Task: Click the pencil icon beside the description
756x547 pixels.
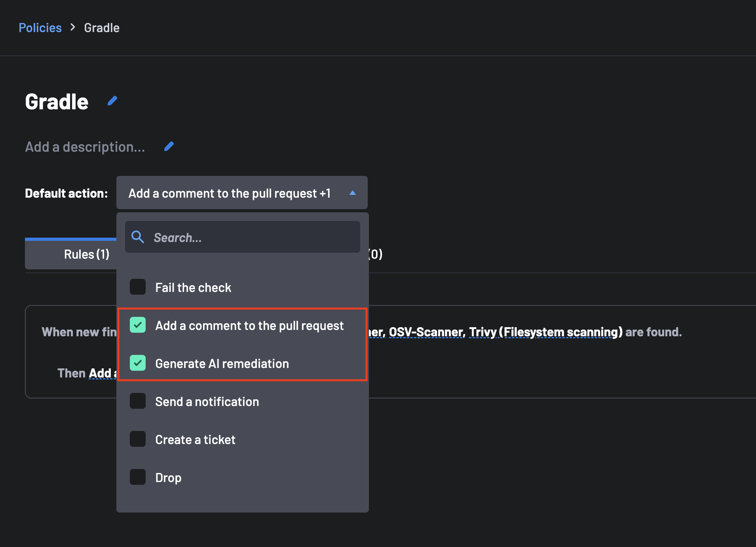Action: pyautogui.click(x=169, y=147)
